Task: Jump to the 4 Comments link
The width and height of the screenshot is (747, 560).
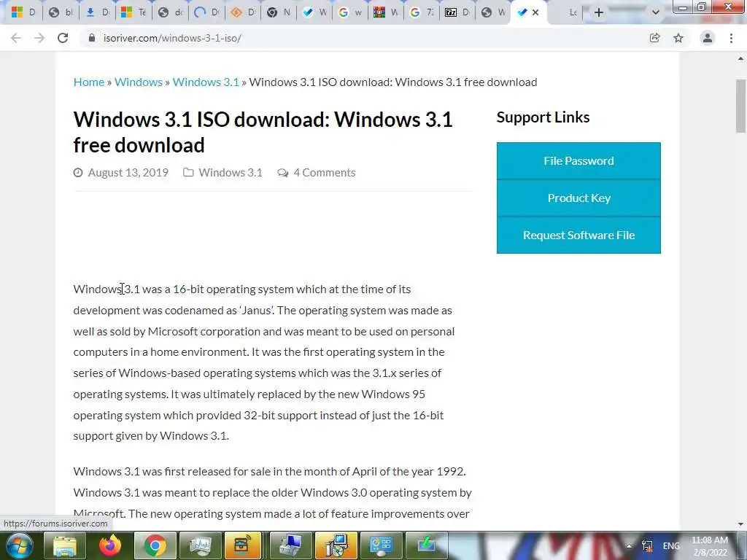Action: 325,172
